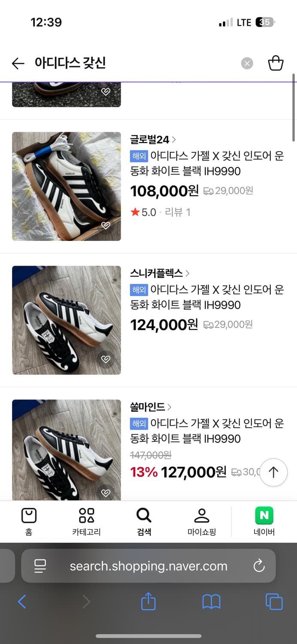Clear the search query with the X button
Image resolution: width=297 pixels, height=644 pixels.
coord(247,63)
